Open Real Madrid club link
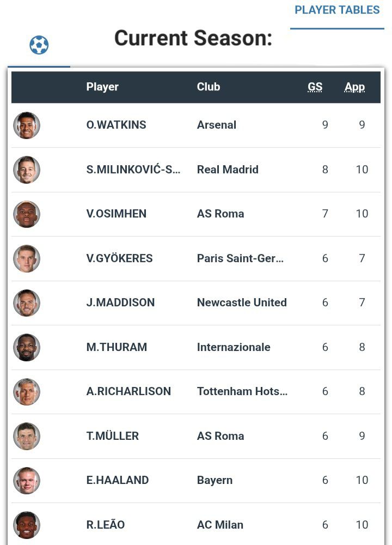The height and width of the screenshot is (545, 392). pos(228,169)
